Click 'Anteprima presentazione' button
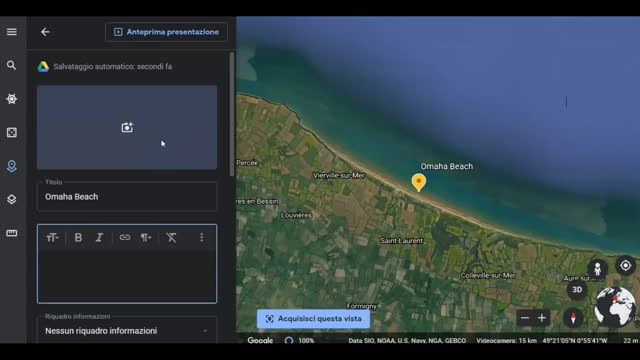Viewport: 640px width, 360px height. tap(167, 32)
